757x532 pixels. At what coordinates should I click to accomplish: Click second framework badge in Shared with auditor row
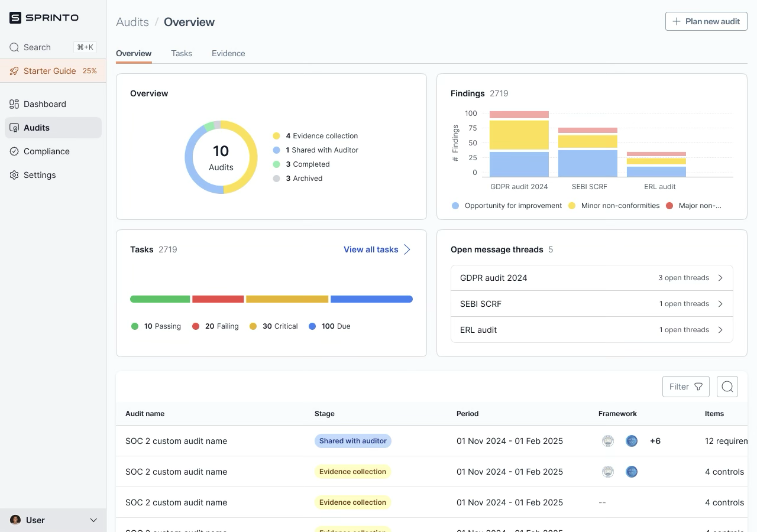click(632, 441)
